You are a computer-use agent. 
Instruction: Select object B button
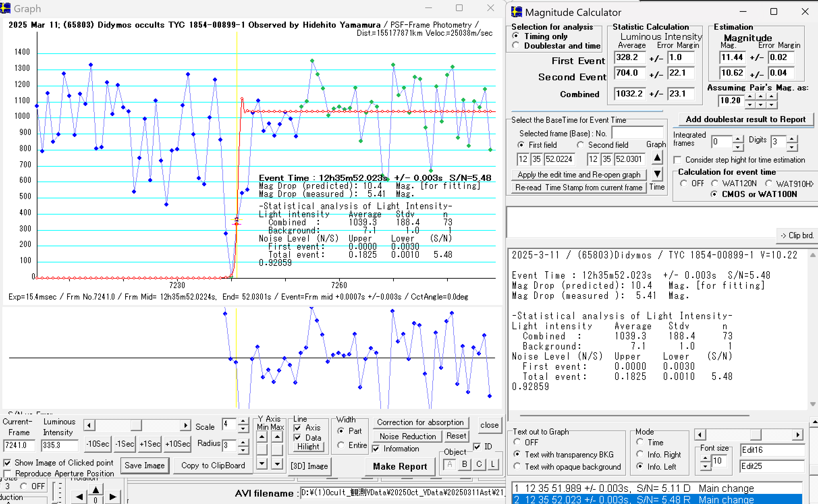point(464,465)
